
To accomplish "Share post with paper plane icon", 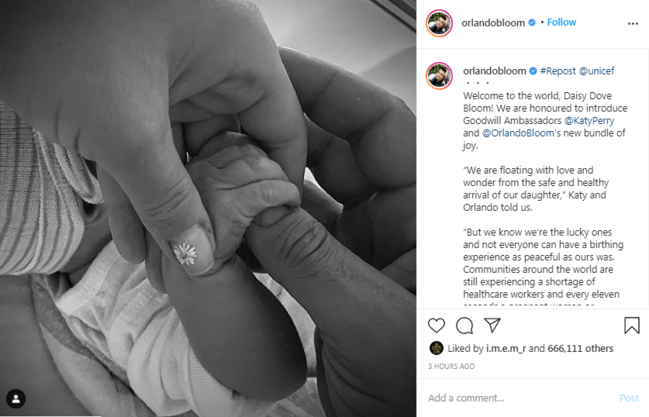I will coord(493,325).
